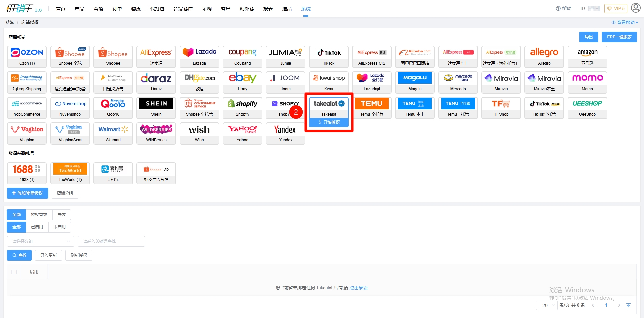Open the 报表 menu

268,9
